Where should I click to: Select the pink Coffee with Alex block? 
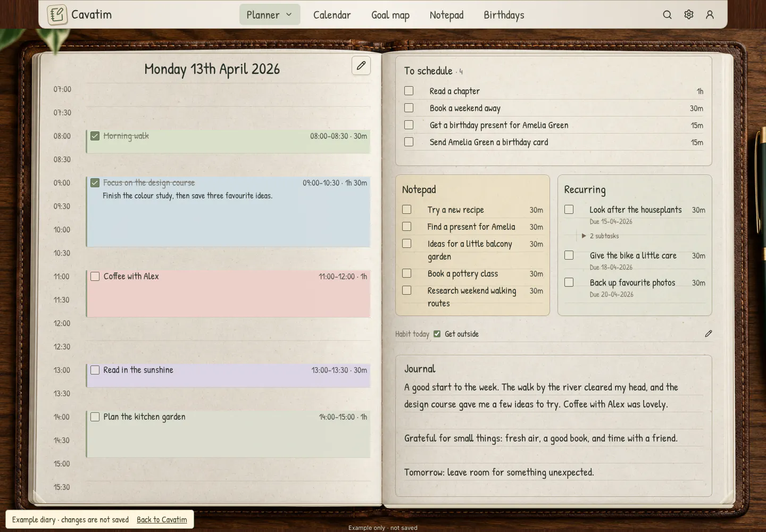tap(228, 294)
